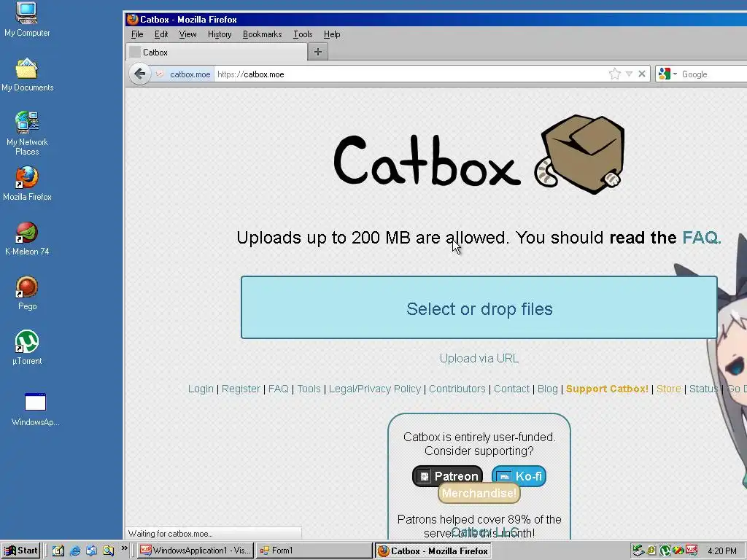Image resolution: width=747 pixels, height=560 pixels.
Task: Click the Upload via URL link
Action: [x=479, y=358]
